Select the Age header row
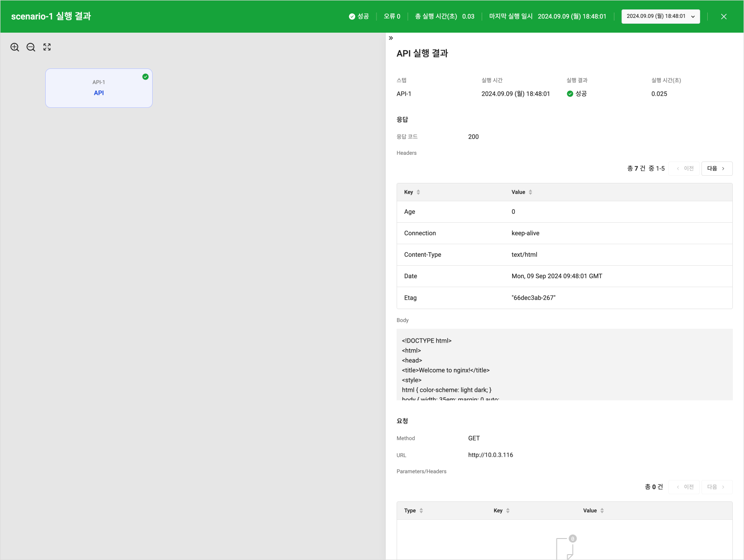The width and height of the screenshot is (744, 560). (x=564, y=212)
